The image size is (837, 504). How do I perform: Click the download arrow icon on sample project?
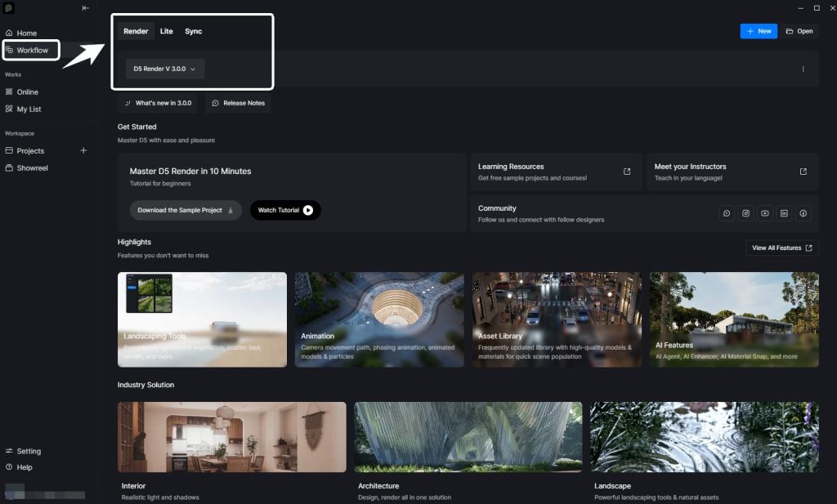[x=231, y=210]
